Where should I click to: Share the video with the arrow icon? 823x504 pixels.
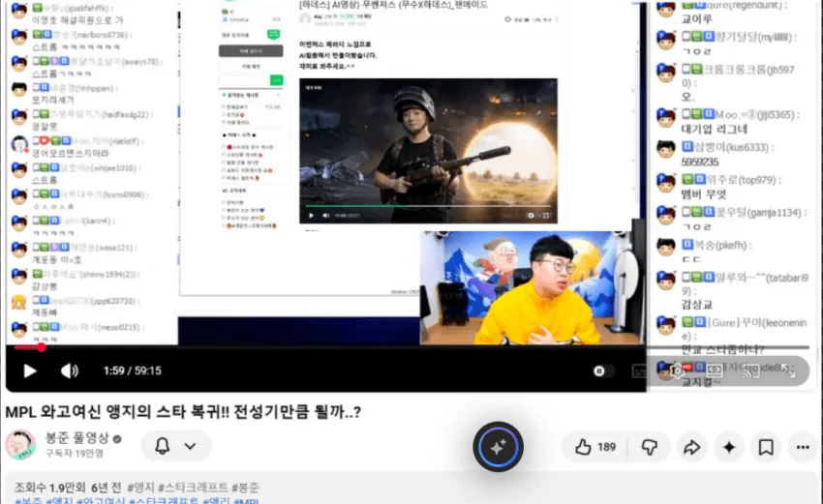tap(691, 447)
